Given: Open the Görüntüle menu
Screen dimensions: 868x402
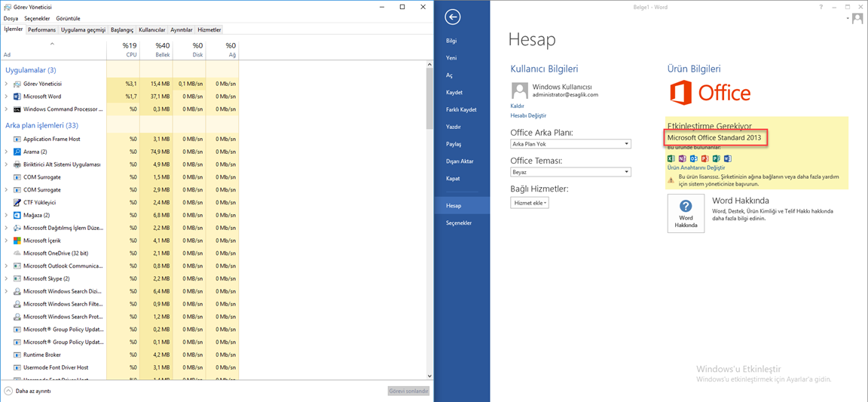Looking at the screenshot, I should coord(68,19).
